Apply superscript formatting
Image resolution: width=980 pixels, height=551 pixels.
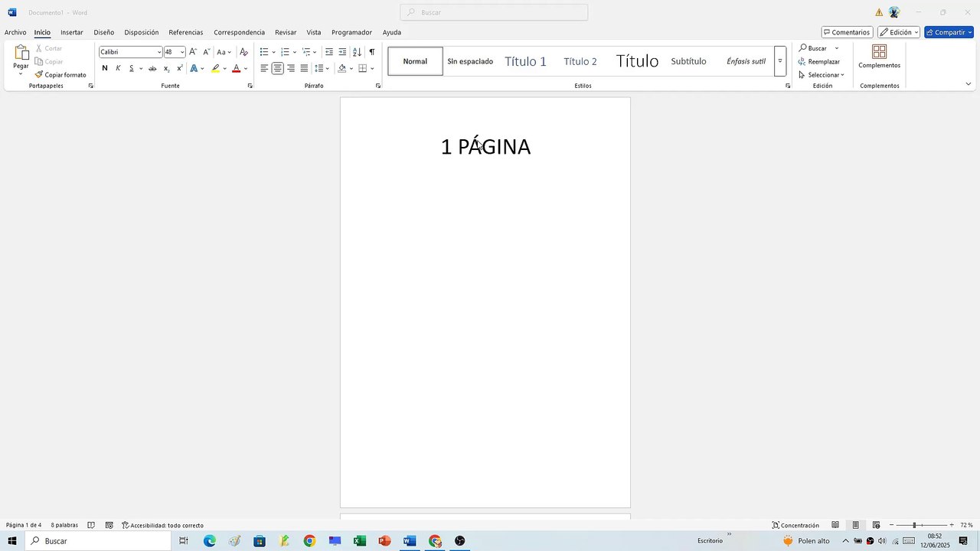point(180,69)
